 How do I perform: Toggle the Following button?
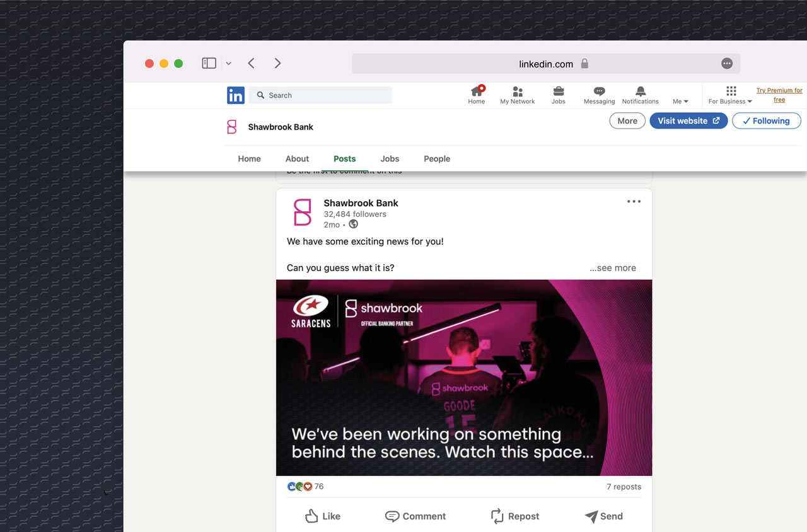(766, 121)
